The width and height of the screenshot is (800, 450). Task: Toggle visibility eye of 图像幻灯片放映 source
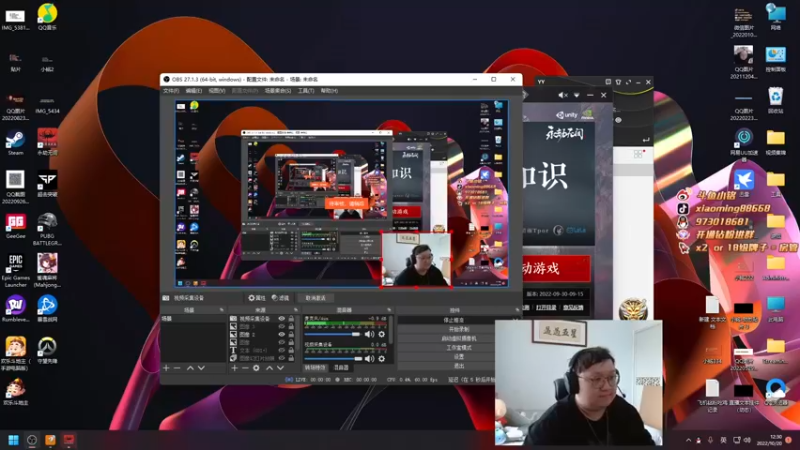(281, 358)
